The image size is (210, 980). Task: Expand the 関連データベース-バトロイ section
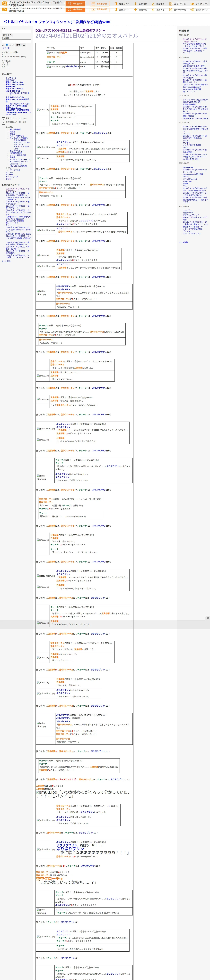tap(3, 119)
